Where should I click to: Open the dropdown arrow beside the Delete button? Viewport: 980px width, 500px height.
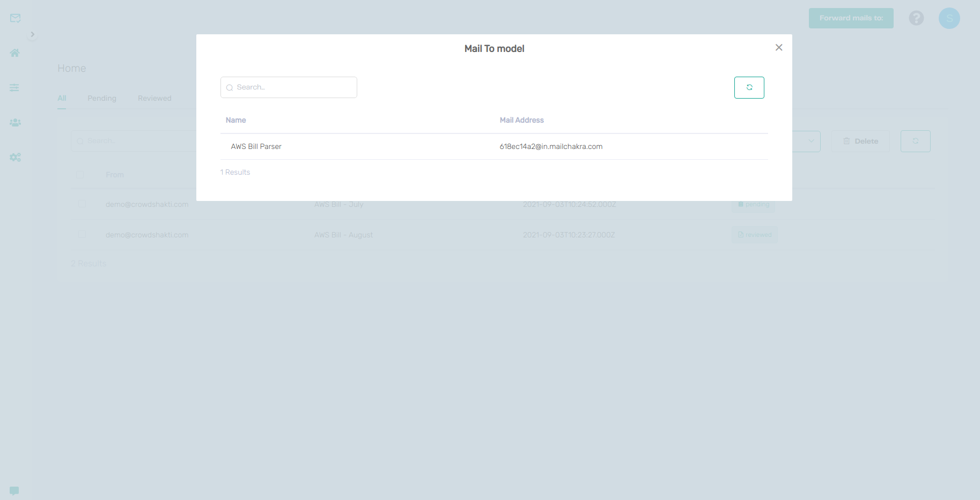[x=811, y=141]
